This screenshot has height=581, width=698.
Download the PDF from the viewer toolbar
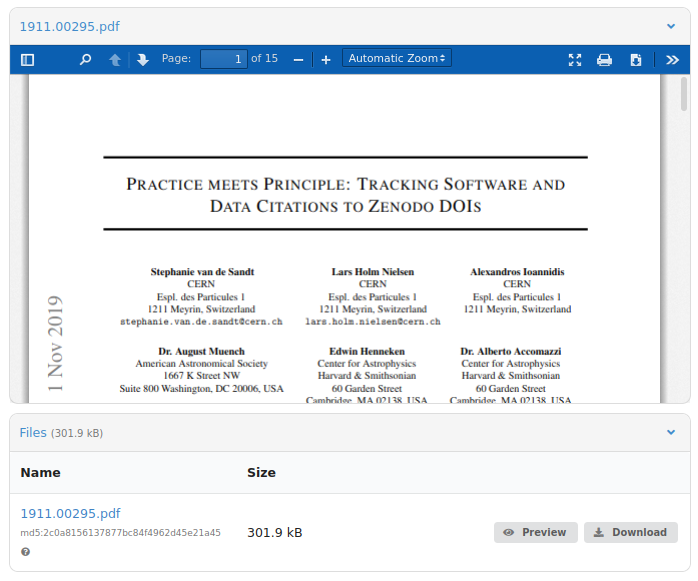pos(636,60)
